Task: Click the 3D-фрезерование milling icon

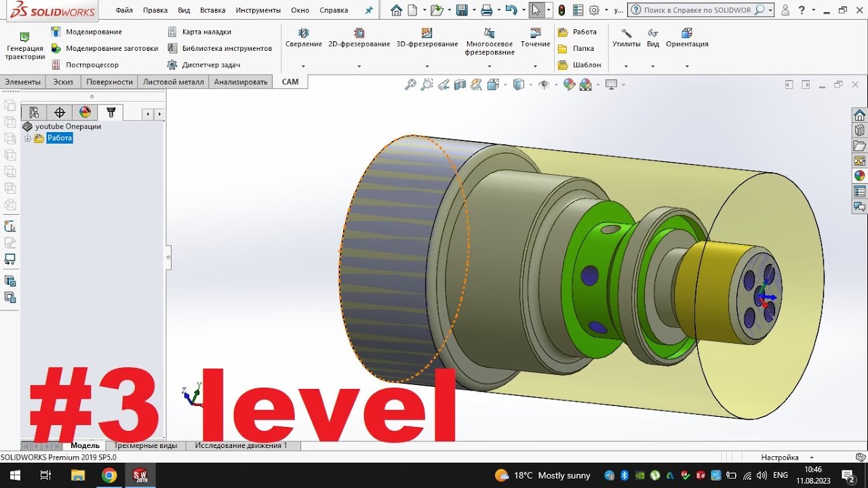Action: pyautogui.click(x=427, y=33)
